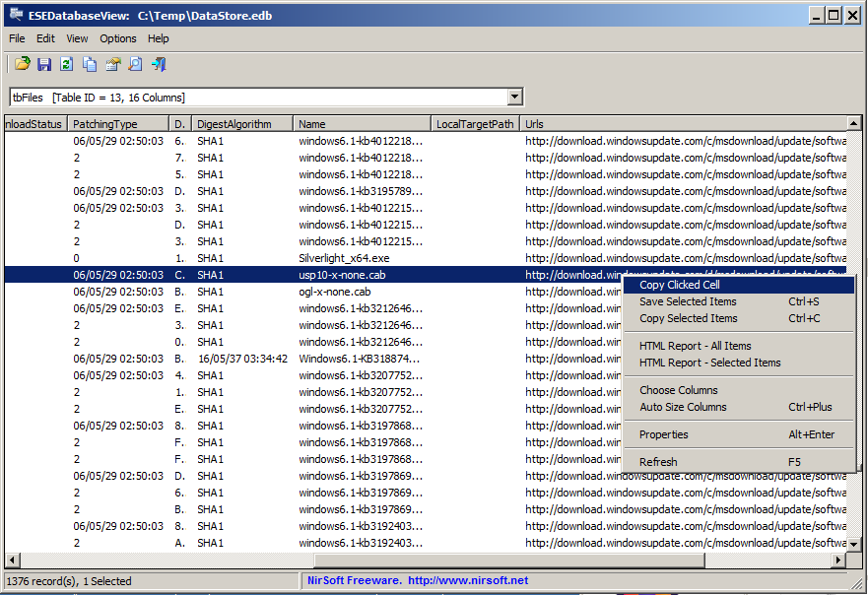
Task: Expand the tbFiles table selector dropdown arrow
Action: coord(515,97)
